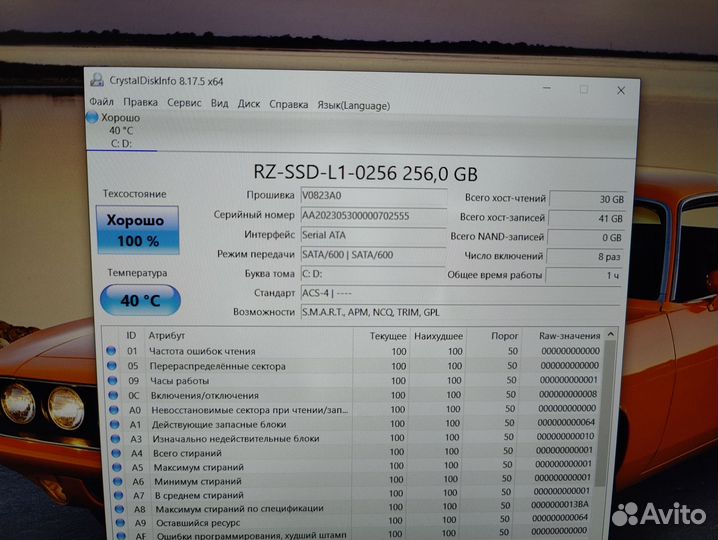The height and width of the screenshot is (540, 718).
Task: Select the Часы работы attribute text
Action: pos(180,381)
